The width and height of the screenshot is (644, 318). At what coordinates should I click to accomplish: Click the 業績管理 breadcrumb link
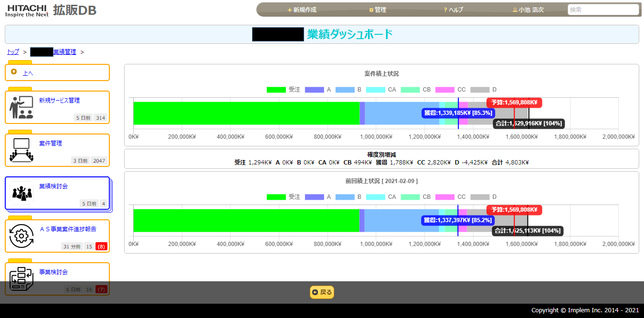click(x=64, y=52)
